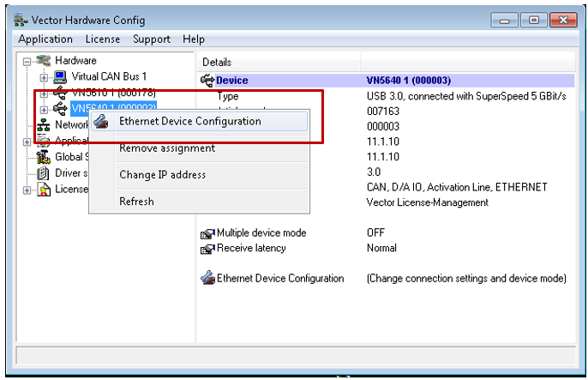Click the 'USB 3.0, connected with SuperSpeed' value

(x=466, y=96)
